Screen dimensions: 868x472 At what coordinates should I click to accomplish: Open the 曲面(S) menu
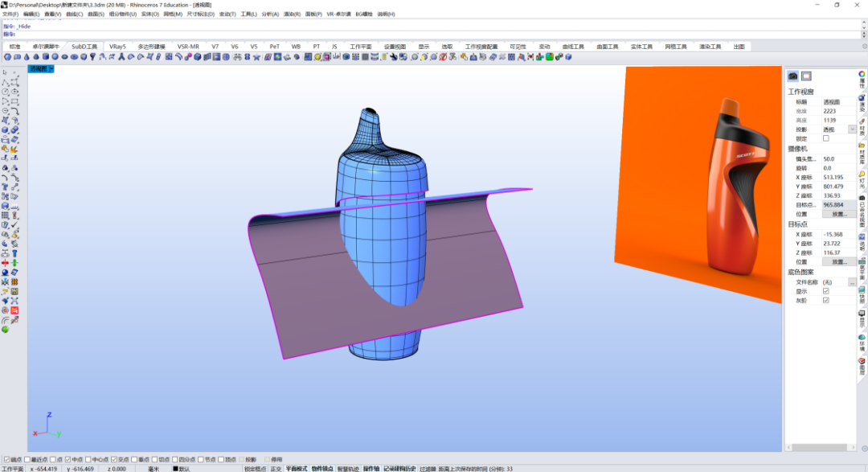click(96, 14)
